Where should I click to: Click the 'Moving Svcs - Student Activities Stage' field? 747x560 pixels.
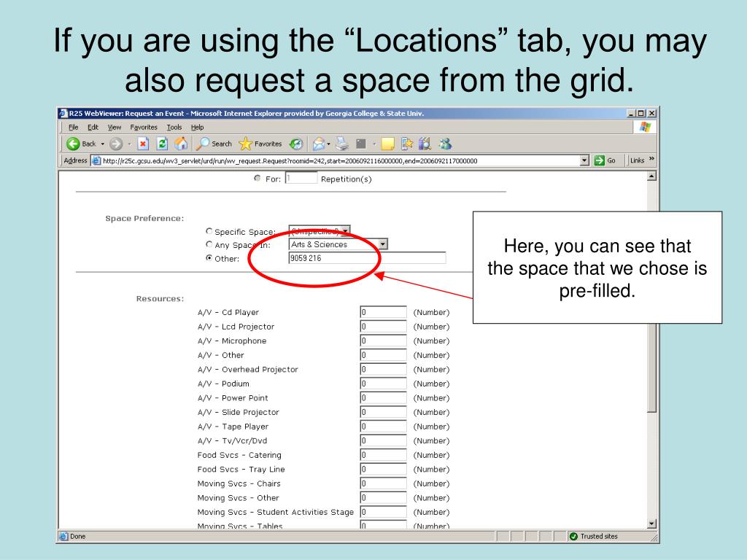tap(384, 513)
